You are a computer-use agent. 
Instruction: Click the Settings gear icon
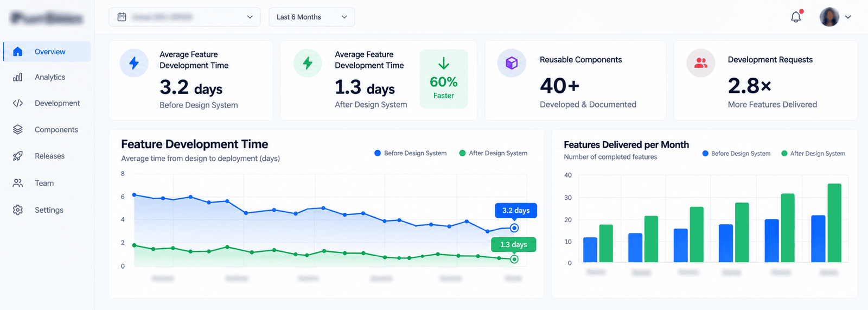18,210
